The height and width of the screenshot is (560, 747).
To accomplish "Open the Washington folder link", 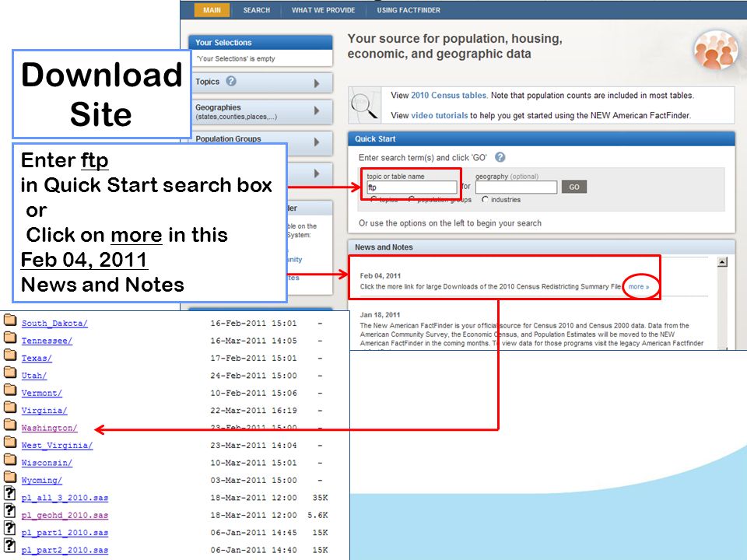I will [x=49, y=428].
